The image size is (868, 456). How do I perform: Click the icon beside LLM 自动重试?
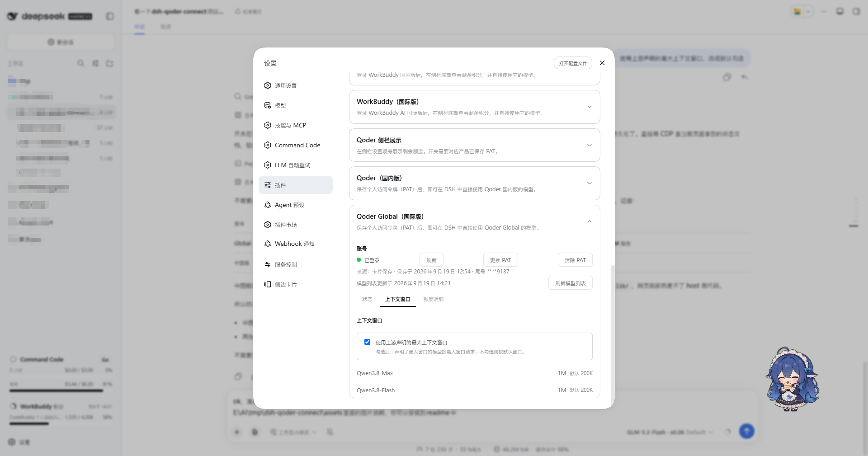point(268,165)
